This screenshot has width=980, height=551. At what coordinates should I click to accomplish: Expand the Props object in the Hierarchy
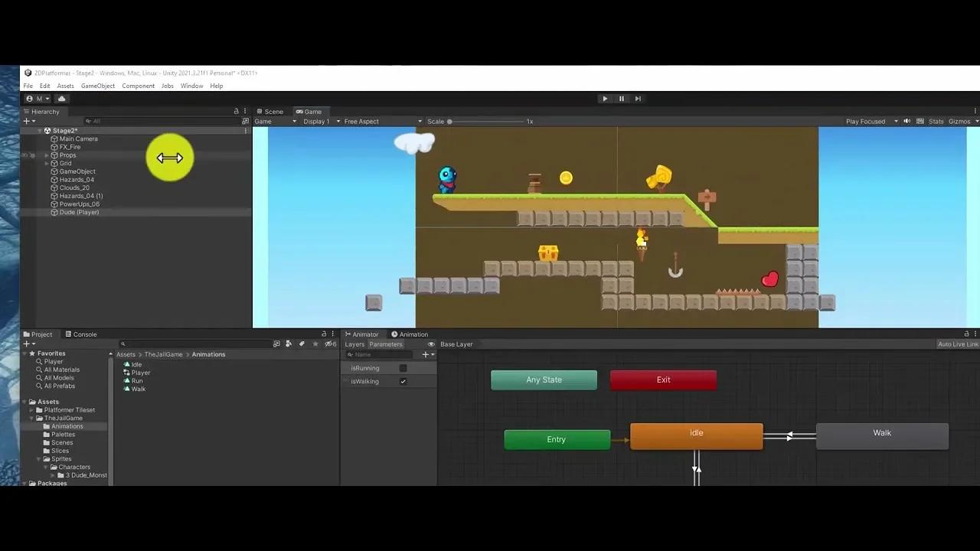[46, 155]
